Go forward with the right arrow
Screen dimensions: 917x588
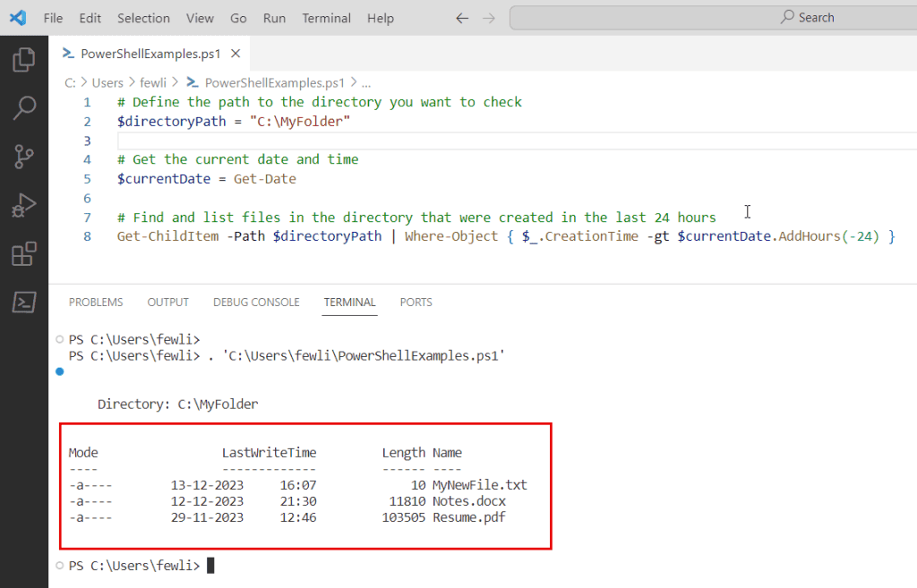(x=489, y=18)
